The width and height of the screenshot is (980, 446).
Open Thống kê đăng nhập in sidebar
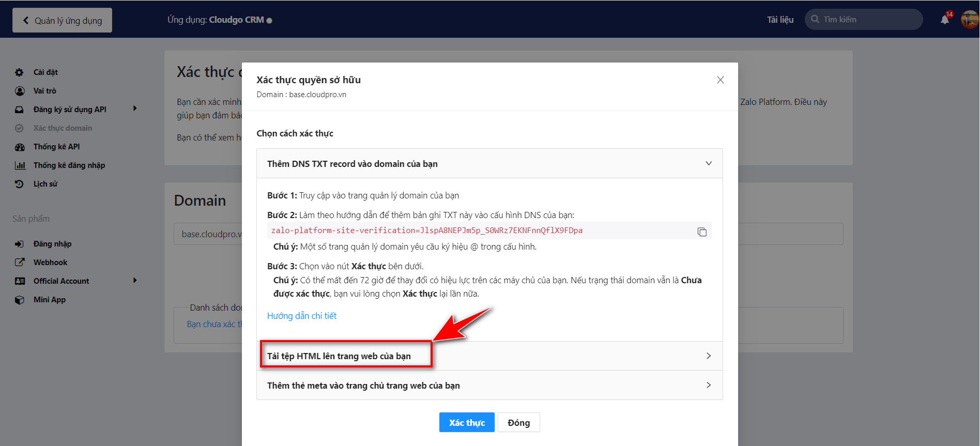coord(69,165)
